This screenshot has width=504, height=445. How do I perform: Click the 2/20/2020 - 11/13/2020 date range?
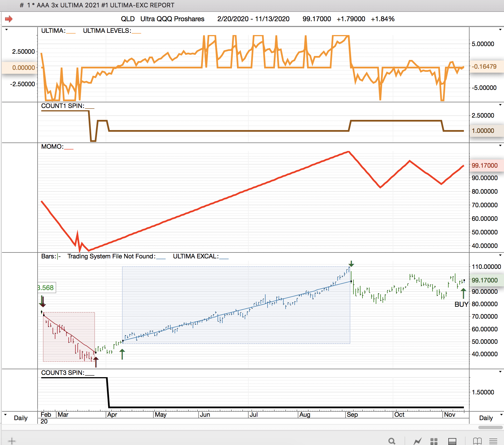253,19
